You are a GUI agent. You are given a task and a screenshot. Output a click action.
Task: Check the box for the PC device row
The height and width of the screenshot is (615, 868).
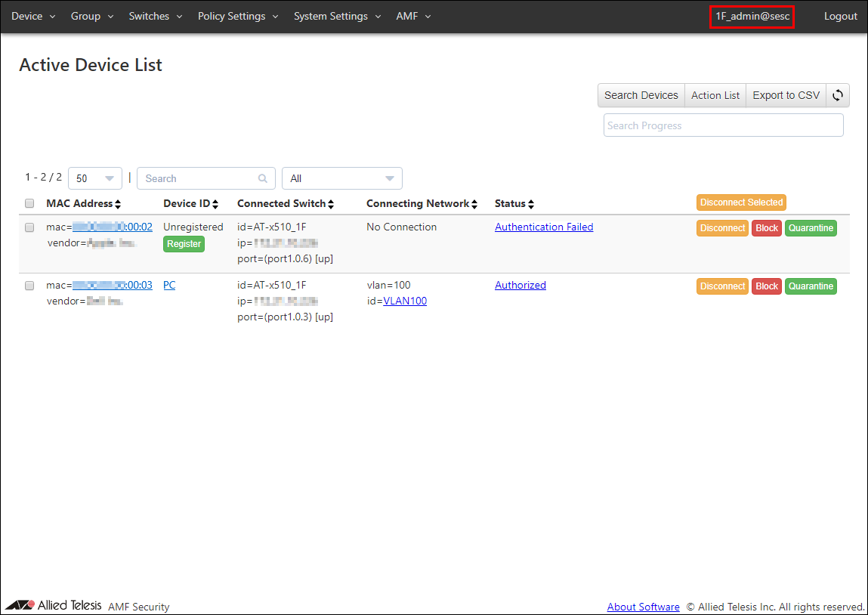pos(29,286)
